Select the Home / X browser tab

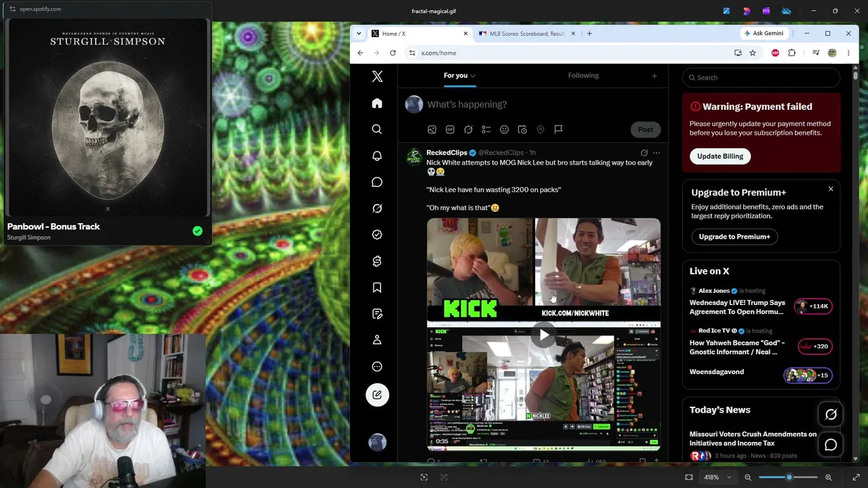419,33
